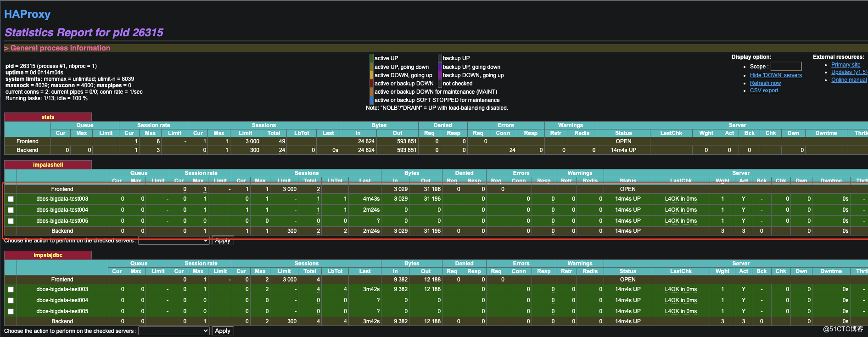Click the red 'active or backup DOWN' legend swatch

(x=371, y=84)
